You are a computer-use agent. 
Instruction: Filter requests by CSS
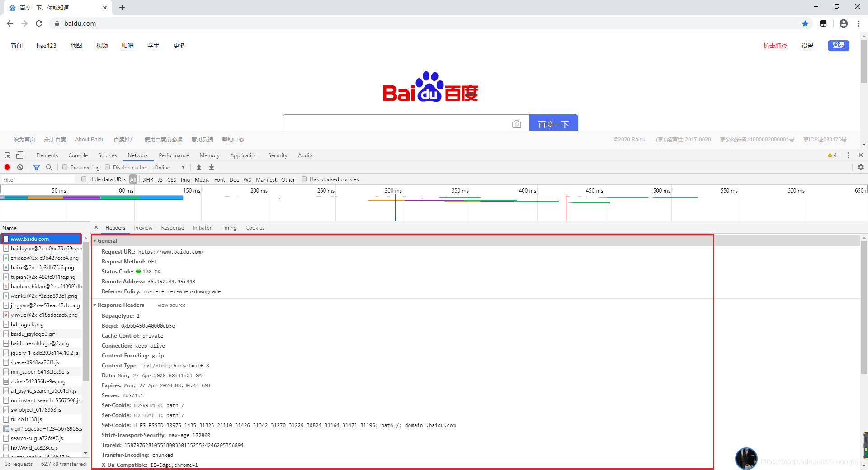tap(172, 179)
